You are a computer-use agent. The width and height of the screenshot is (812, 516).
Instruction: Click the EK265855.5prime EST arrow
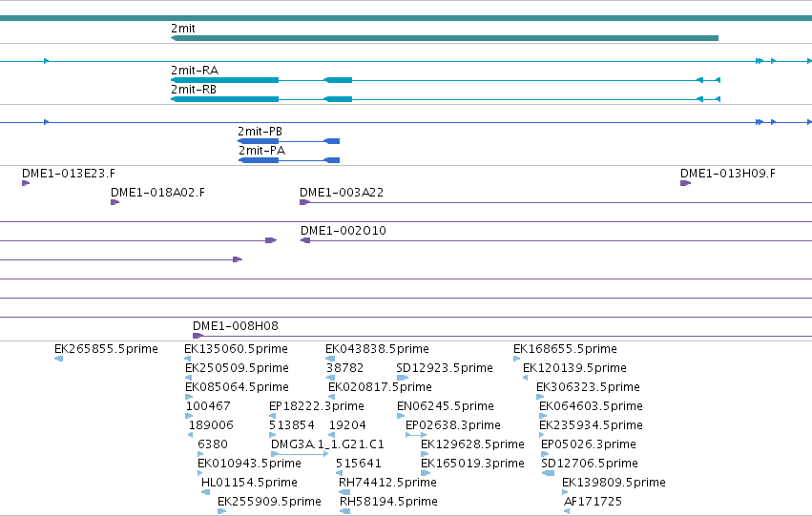pos(58,359)
